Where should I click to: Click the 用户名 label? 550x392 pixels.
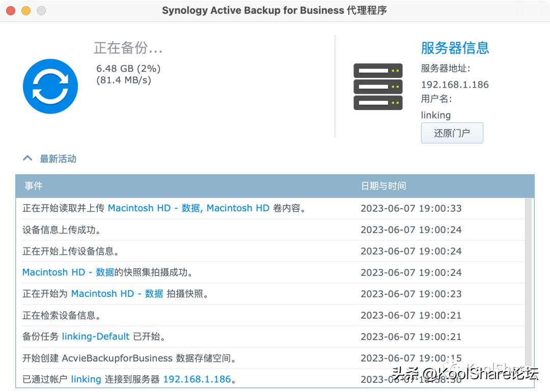tap(436, 99)
